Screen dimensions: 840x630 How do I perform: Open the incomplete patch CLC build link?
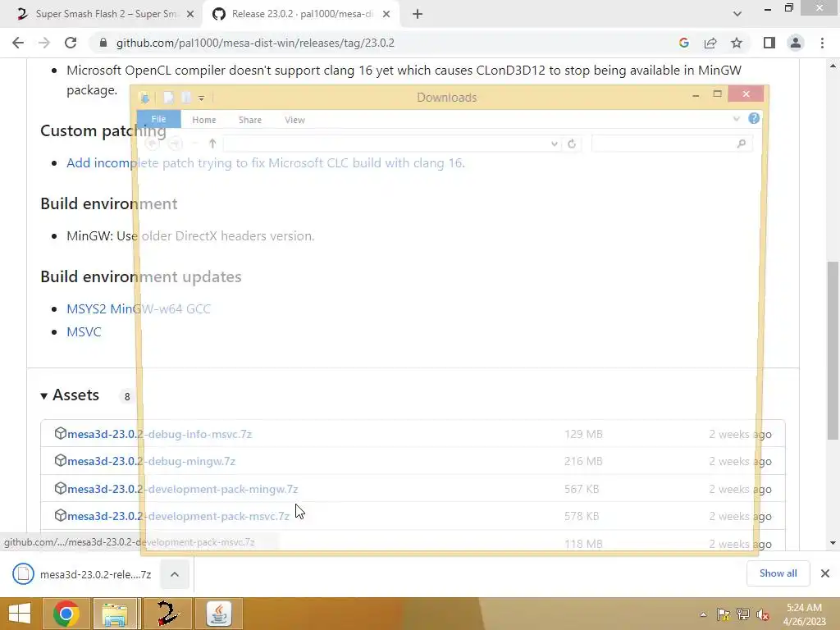pyautogui.click(x=266, y=163)
